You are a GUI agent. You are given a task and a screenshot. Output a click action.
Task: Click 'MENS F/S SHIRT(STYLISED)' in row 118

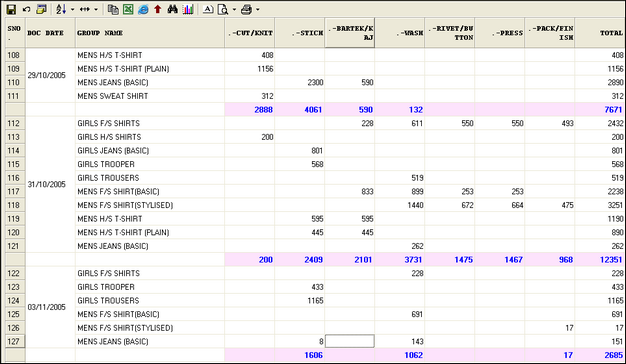click(125, 205)
